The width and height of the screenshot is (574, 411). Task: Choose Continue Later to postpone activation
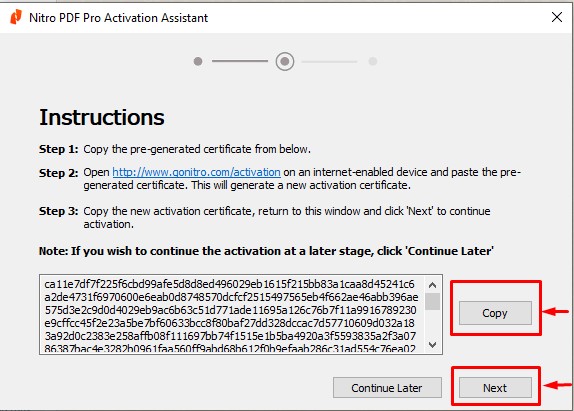tap(387, 388)
